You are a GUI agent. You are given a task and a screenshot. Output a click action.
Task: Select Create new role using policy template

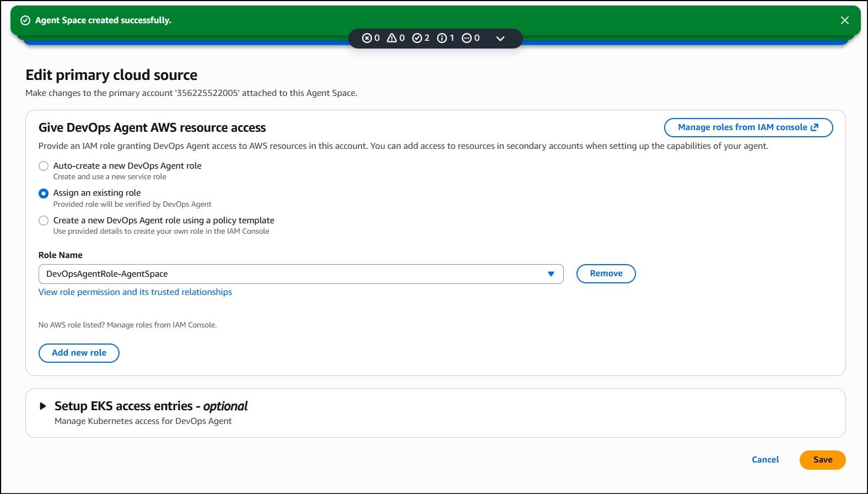coord(44,221)
